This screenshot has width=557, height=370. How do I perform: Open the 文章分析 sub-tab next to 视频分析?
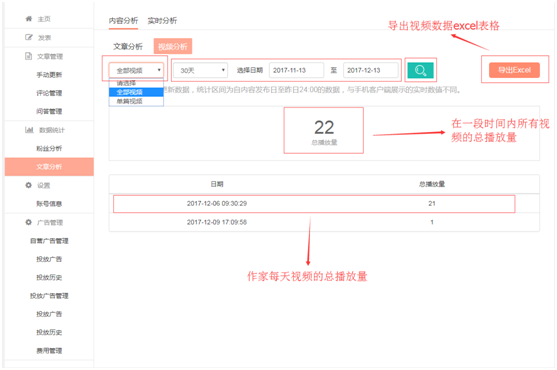click(x=128, y=47)
